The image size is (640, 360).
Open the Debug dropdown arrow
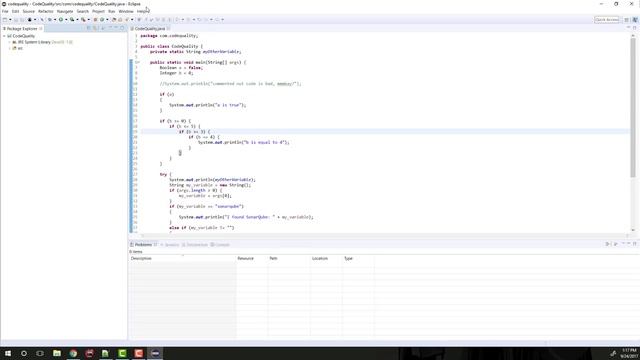coord(54,20)
